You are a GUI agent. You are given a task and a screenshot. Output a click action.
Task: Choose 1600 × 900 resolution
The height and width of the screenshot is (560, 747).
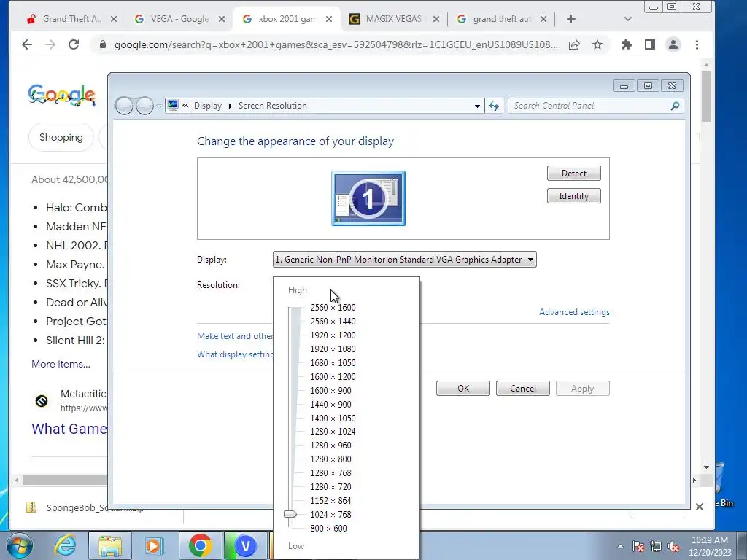330,391
